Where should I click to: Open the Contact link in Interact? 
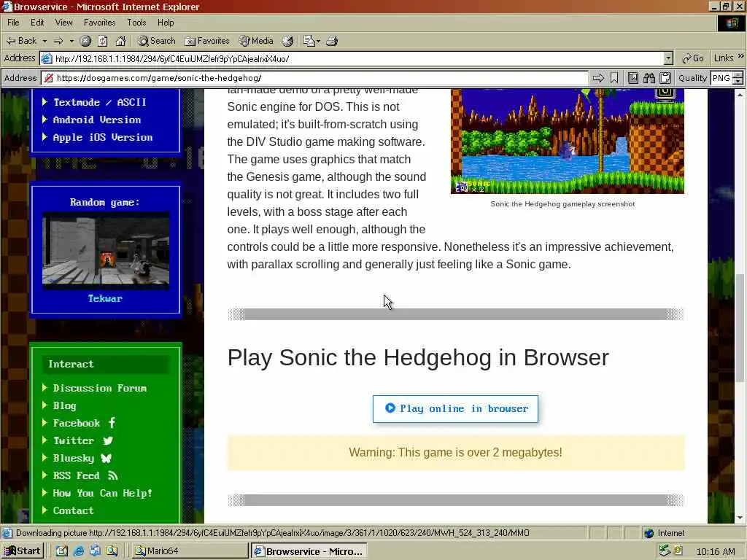tap(74, 510)
